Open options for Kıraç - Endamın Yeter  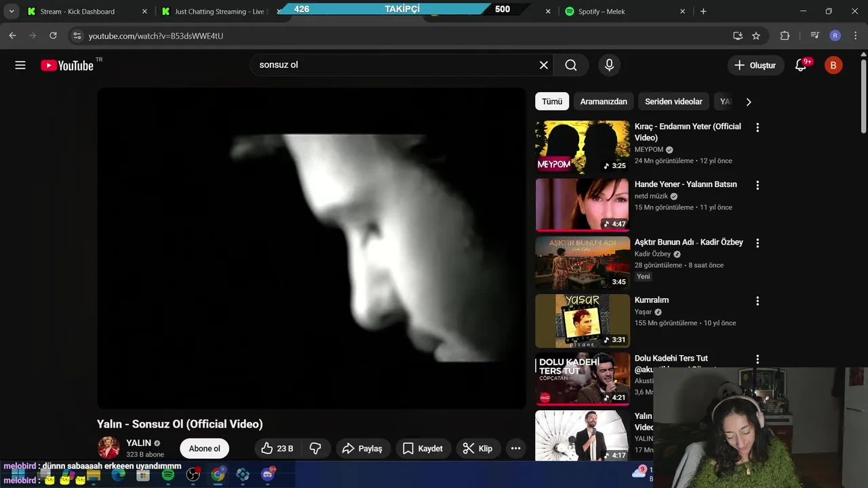[757, 127]
